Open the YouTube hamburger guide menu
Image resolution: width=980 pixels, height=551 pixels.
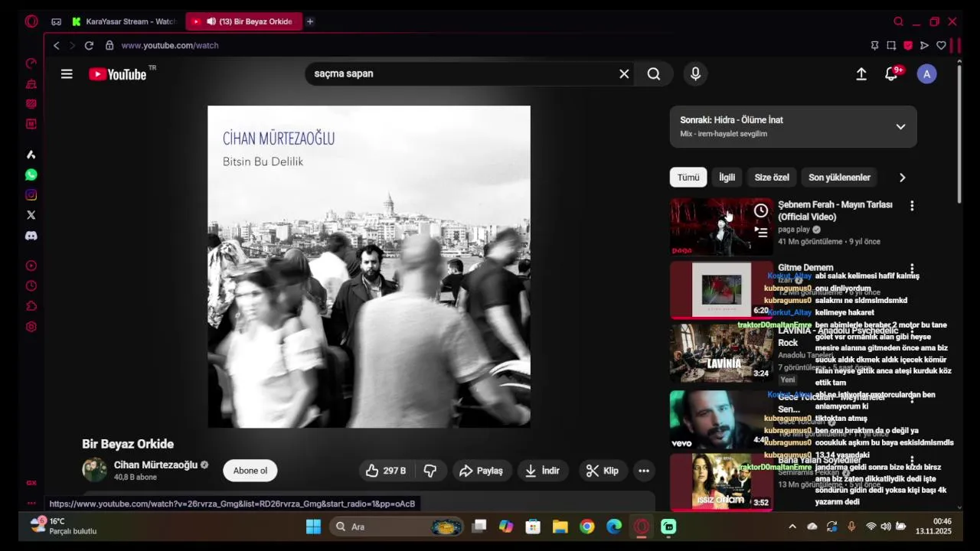(x=67, y=74)
